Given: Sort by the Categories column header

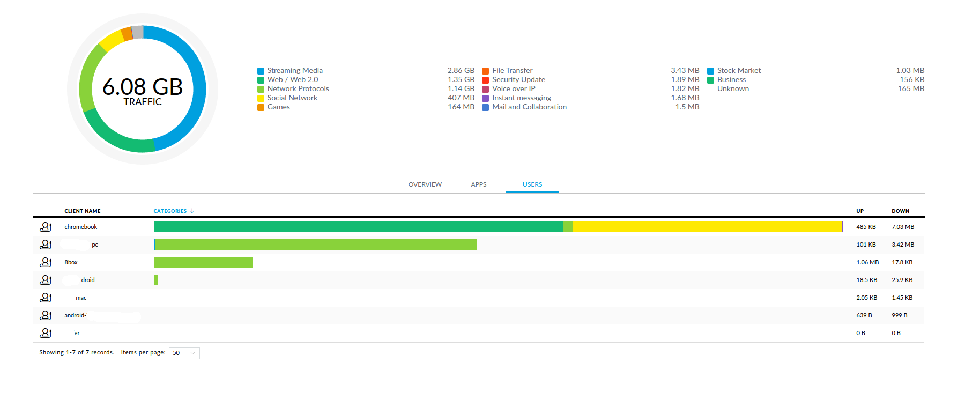Looking at the screenshot, I should [x=170, y=211].
